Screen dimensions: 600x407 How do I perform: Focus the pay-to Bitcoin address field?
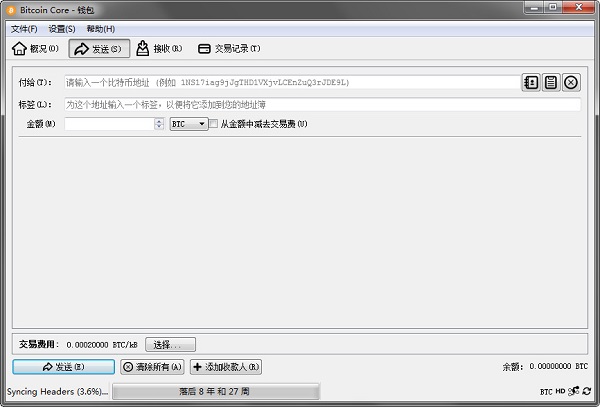292,82
